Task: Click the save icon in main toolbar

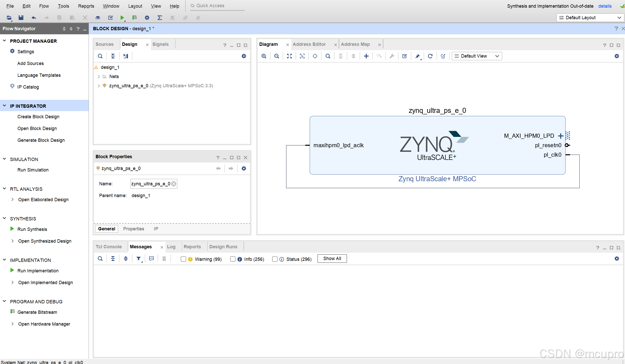Action: point(21,18)
